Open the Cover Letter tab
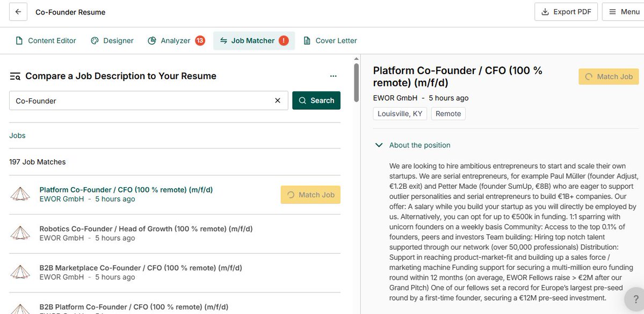This screenshot has width=644, height=314. tap(330, 41)
